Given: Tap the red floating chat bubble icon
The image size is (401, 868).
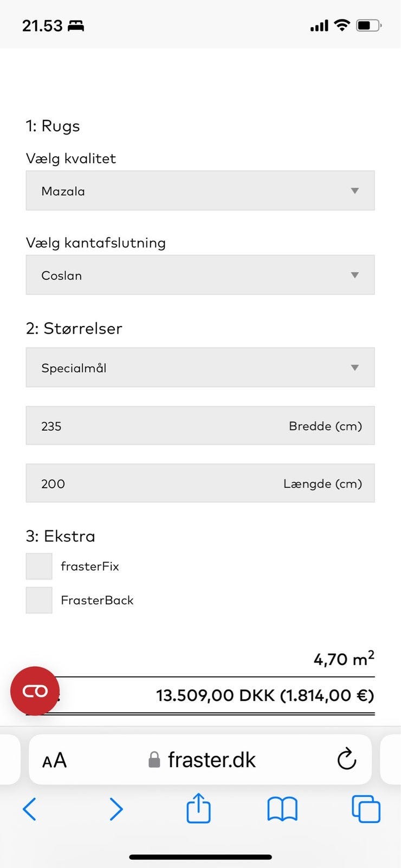Looking at the screenshot, I should 35,691.
